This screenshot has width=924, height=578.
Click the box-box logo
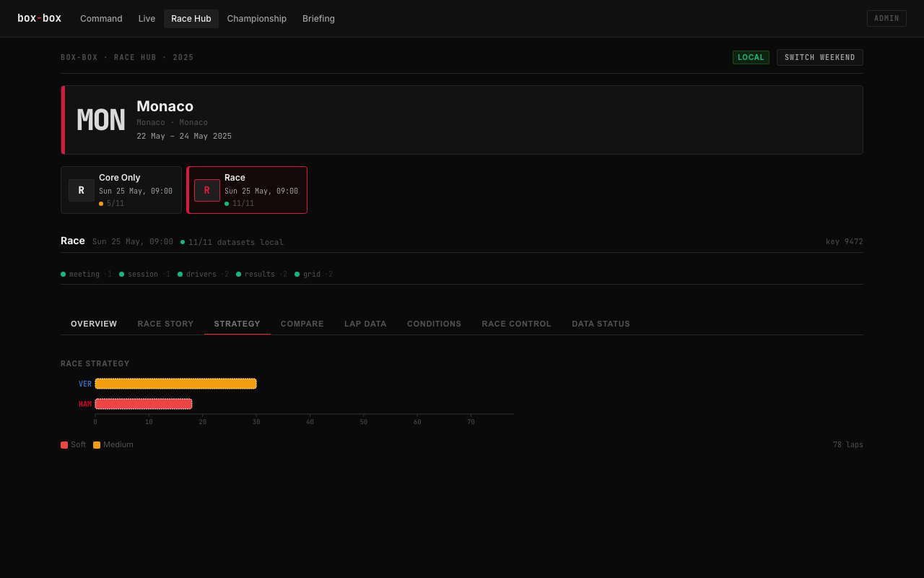(39, 18)
